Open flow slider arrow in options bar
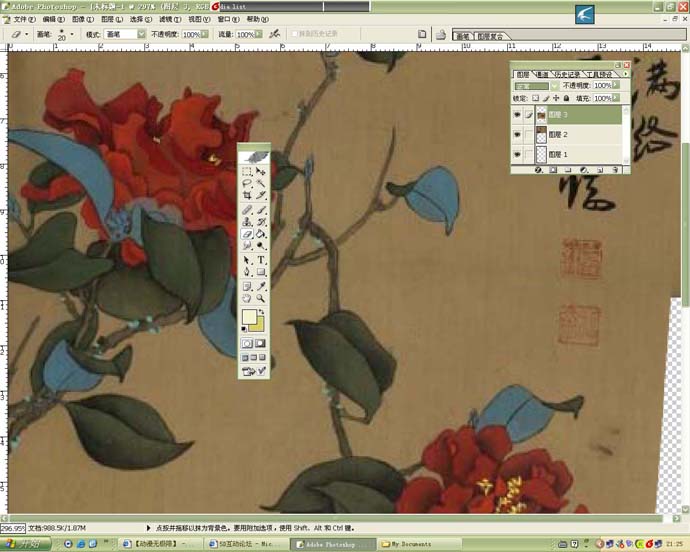The width and height of the screenshot is (690, 552). click(259, 34)
